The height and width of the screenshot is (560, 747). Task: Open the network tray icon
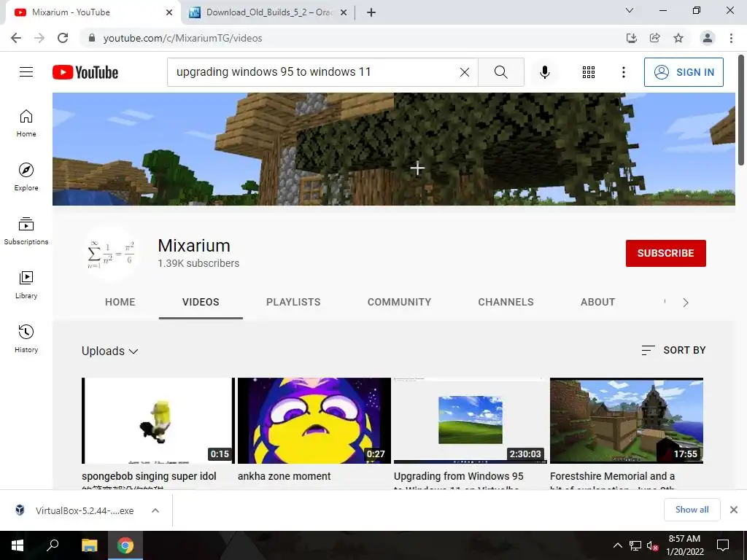pos(635,545)
